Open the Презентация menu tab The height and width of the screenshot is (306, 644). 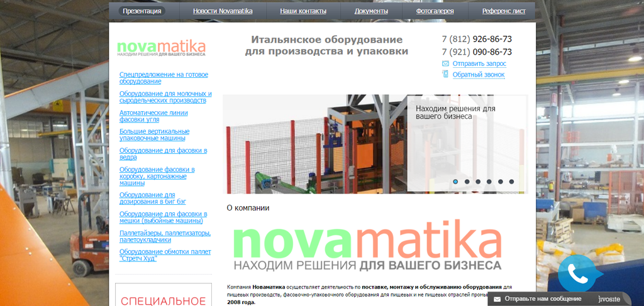click(x=142, y=11)
